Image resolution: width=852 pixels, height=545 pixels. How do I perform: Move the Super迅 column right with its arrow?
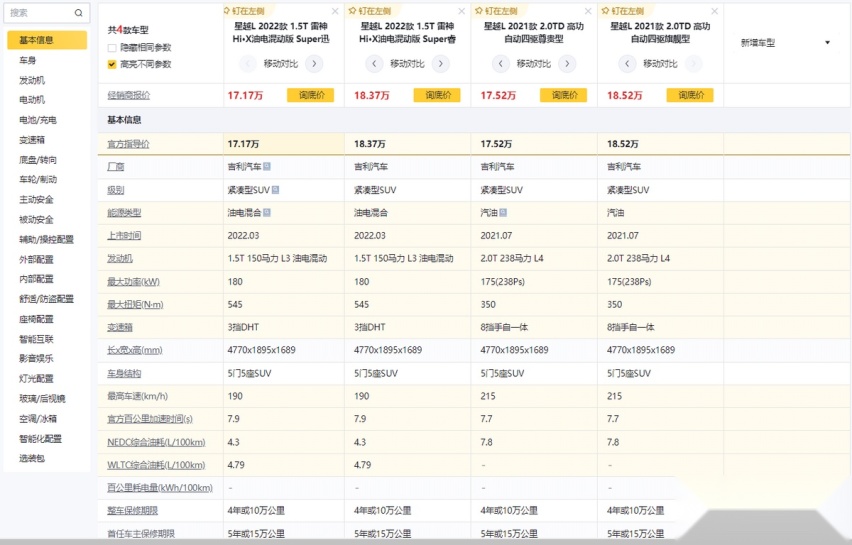(x=314, y=64)
